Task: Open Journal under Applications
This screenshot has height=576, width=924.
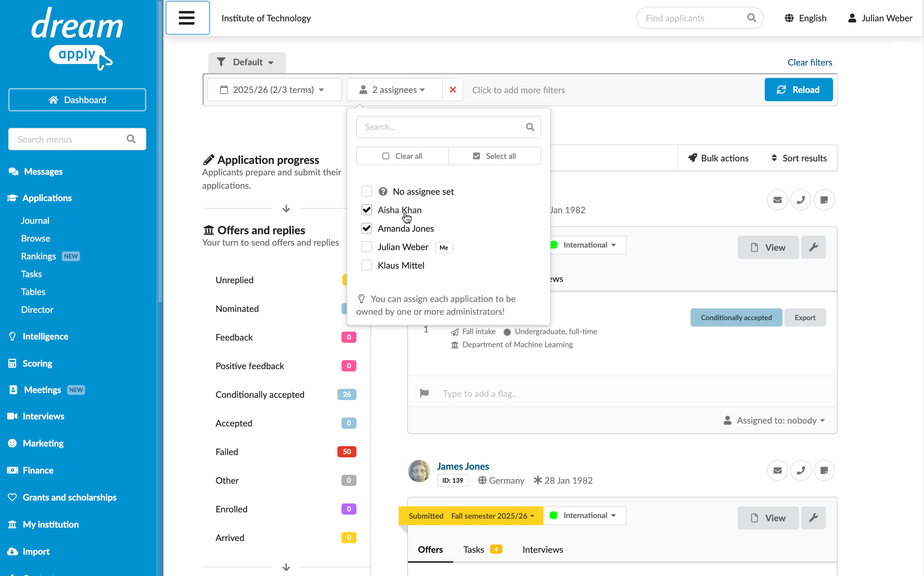Action: (35, 221)
